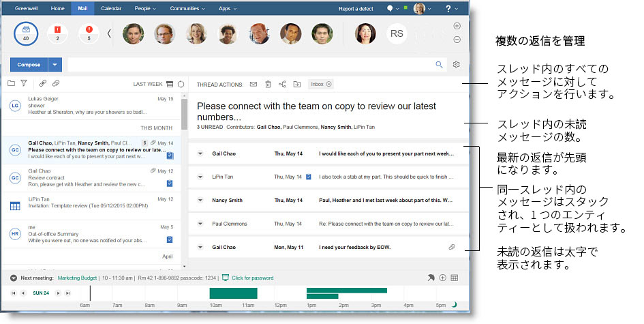
Task: Go to the Home tab
Action: click(x=57, y=8)
